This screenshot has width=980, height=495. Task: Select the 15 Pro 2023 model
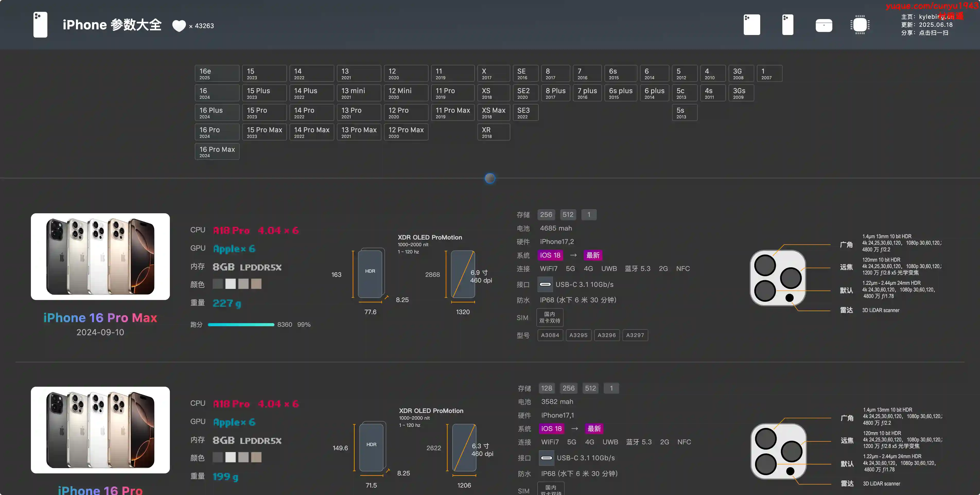[264, 112]
